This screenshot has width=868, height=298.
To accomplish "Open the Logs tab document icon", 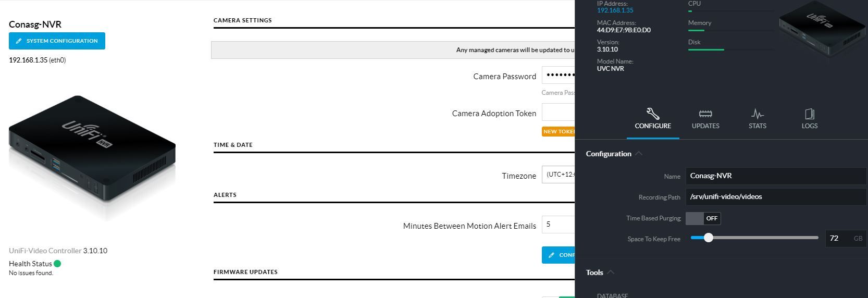I will 810,114.
